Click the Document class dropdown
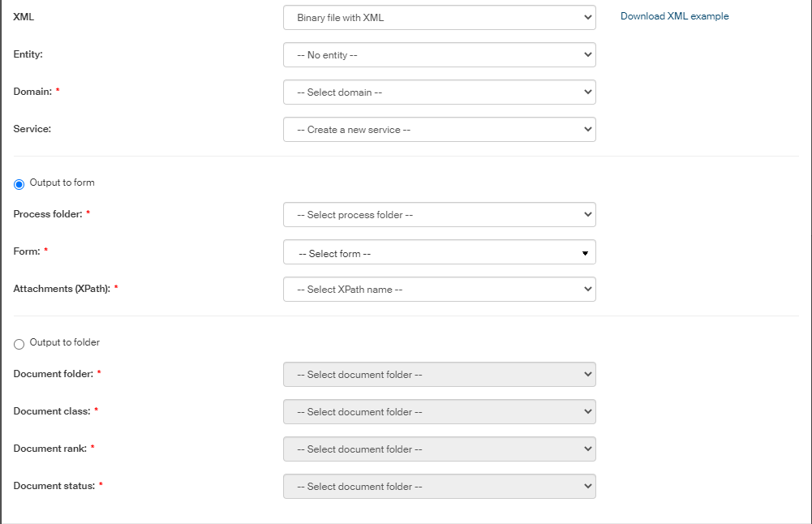 pos(439,412)
